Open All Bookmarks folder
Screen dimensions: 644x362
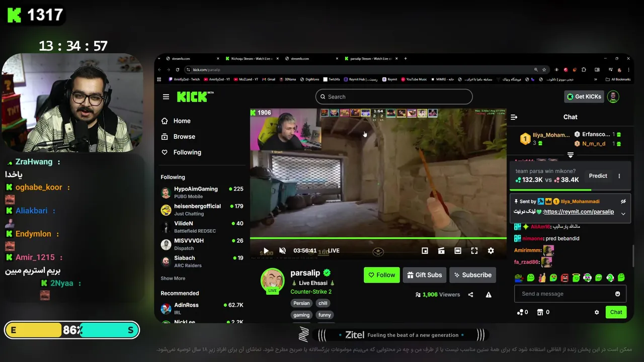click(618, 79)
